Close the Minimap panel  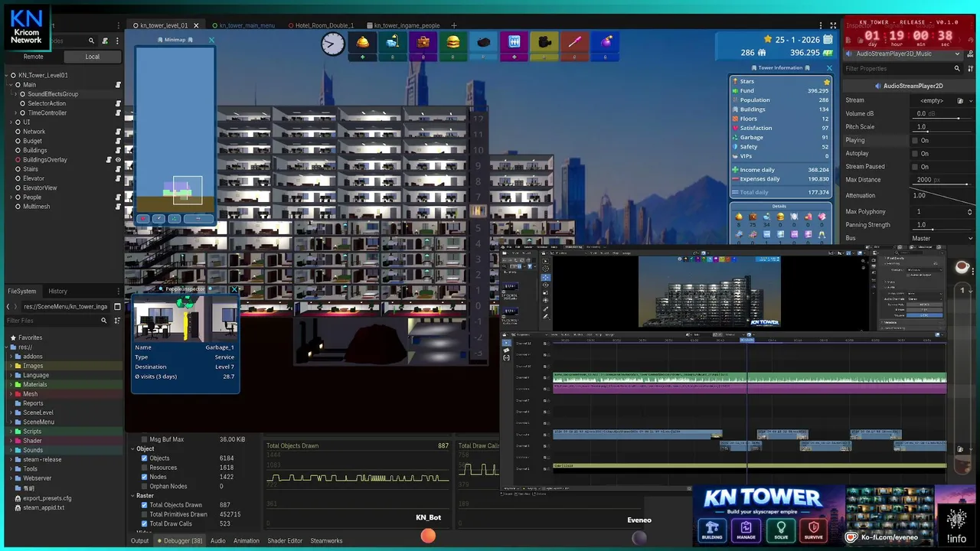coord(211,40)
